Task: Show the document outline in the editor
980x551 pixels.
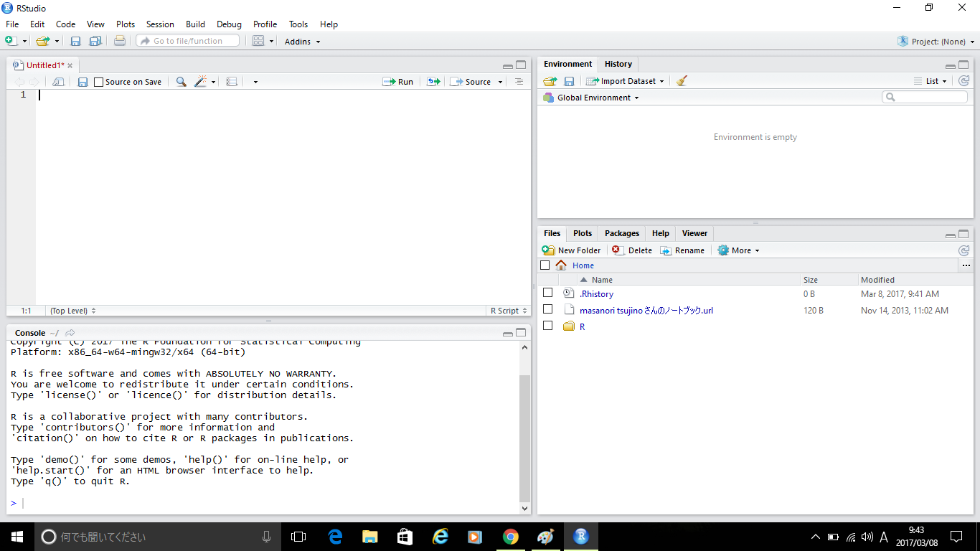Action: tap(519, 82)
